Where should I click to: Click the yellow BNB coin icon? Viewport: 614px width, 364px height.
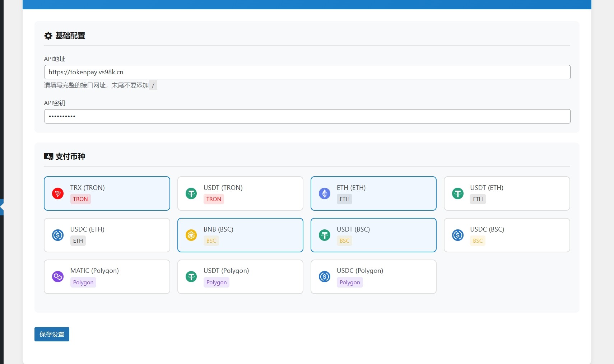coord(191,235)
